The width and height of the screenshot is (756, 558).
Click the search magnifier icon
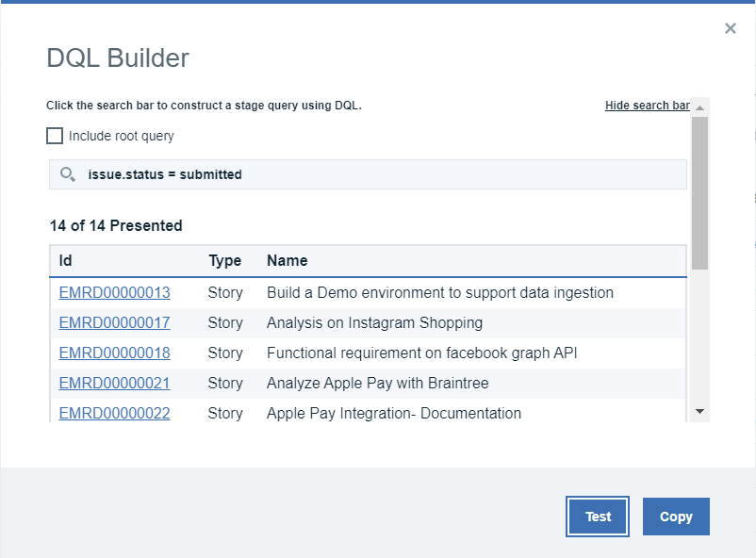(x=67, y=174)
